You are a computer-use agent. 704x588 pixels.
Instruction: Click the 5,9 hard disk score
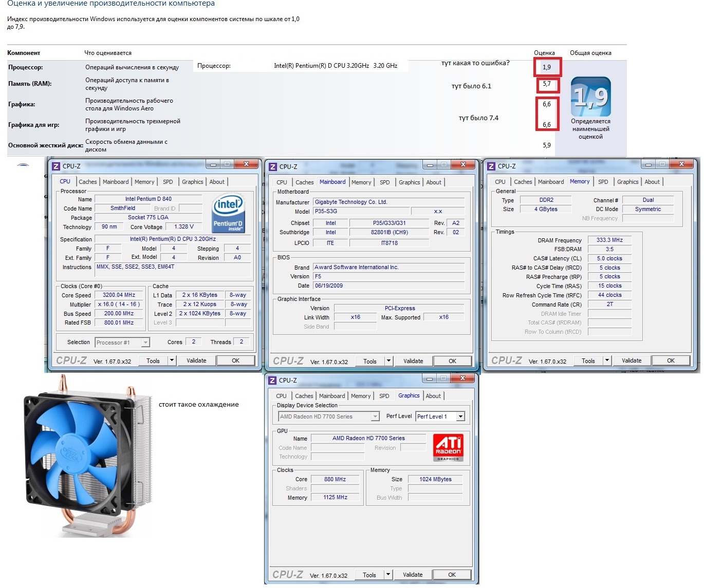pos(547,145)
